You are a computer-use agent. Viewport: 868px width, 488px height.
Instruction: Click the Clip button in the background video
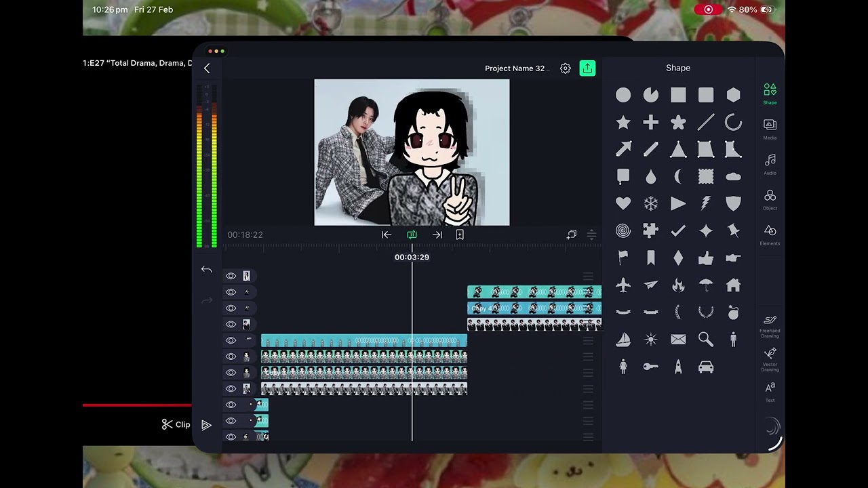pos(176,424)
